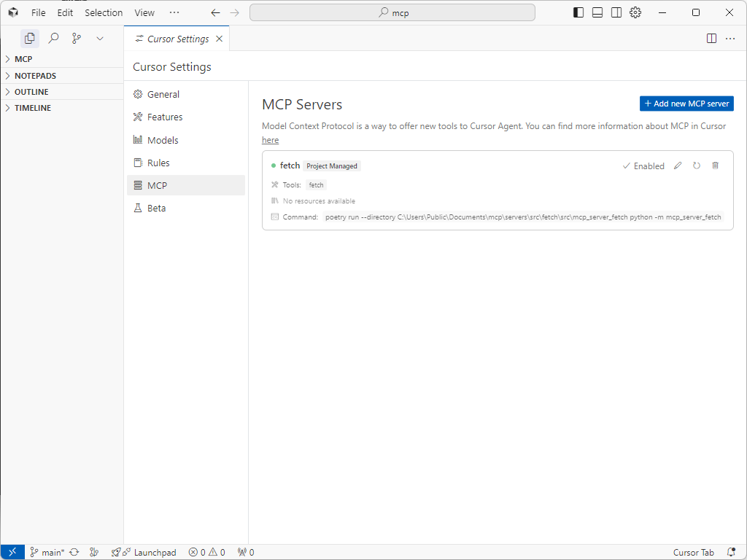Show hidden menus with the ellipsis
The width and height of the screenshot is (747, 560).
pos(174,13)
